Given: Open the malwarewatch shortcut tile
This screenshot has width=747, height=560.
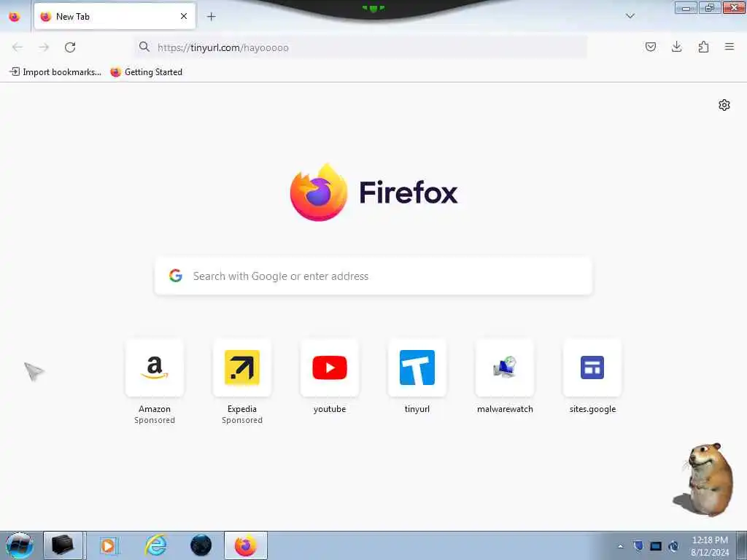Looking at the screenshot, I should pos(505,367).
